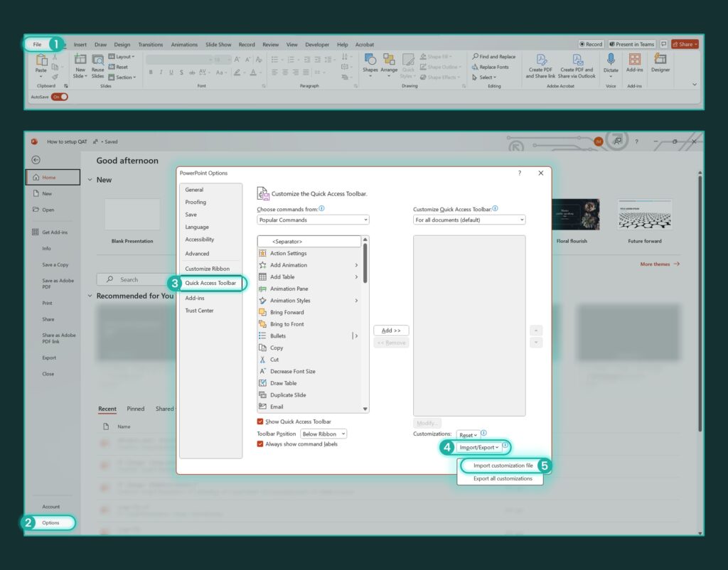The height and width of the screenshot is (570, 728).
Task: Select Decrease Font Size command
Action: (x=309, y=371)
